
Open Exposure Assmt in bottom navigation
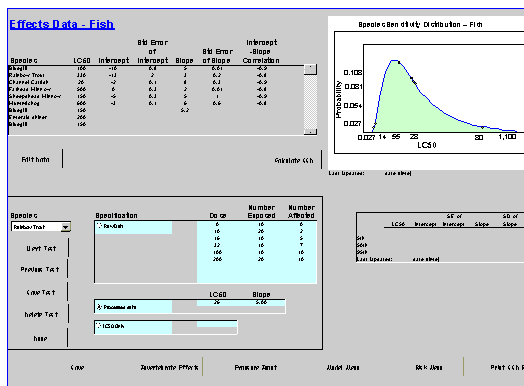tap(256, 368)
